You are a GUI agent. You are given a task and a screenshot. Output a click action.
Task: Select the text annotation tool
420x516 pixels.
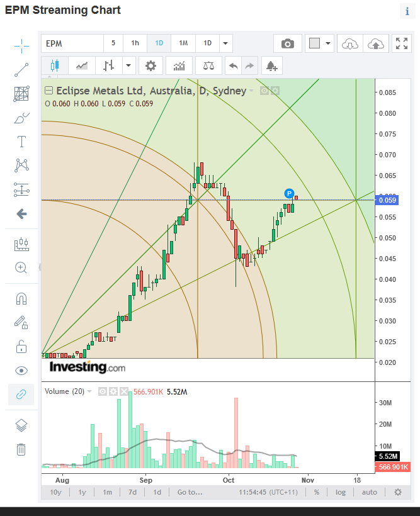pyautogui.click(x=21, y=142)
